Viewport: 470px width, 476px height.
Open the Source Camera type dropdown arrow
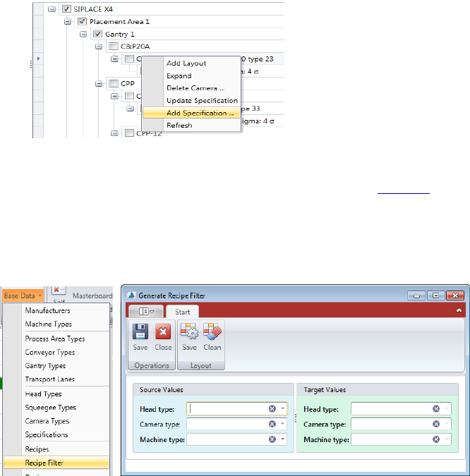click(x=282, y=424)
